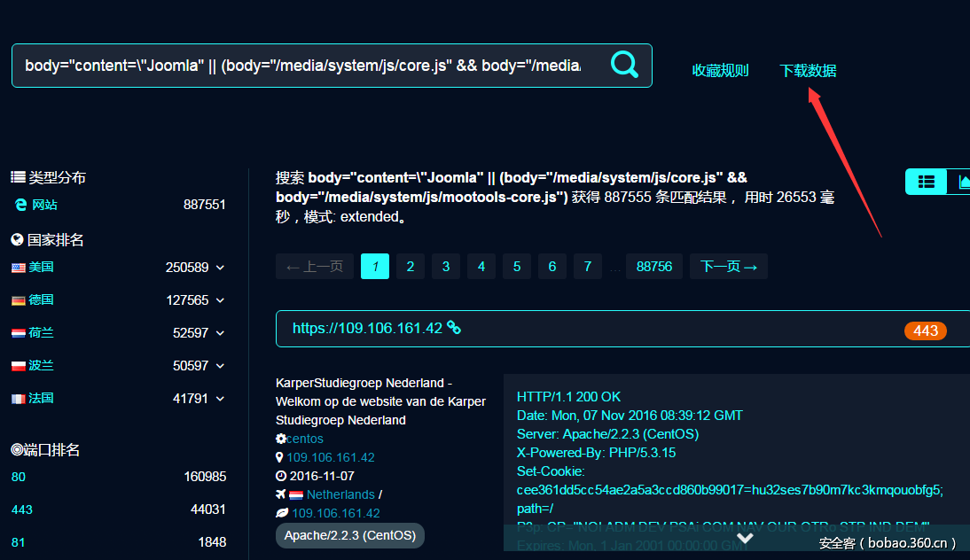Expand the 德国 country entry
Viewport: 970px width, 560px height.
coord(221,299)
